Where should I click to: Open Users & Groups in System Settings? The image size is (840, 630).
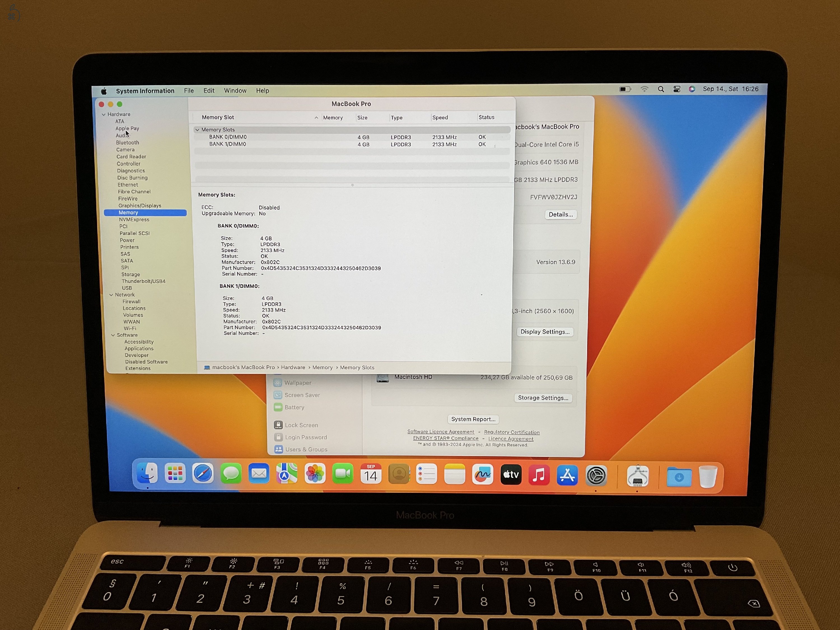306,450
